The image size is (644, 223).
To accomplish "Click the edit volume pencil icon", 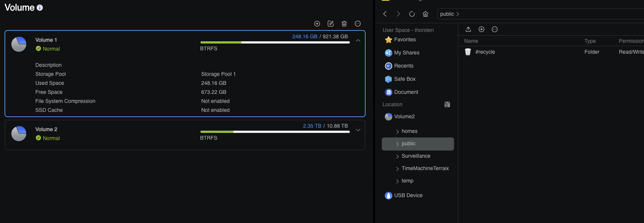I will pos(331,24).
